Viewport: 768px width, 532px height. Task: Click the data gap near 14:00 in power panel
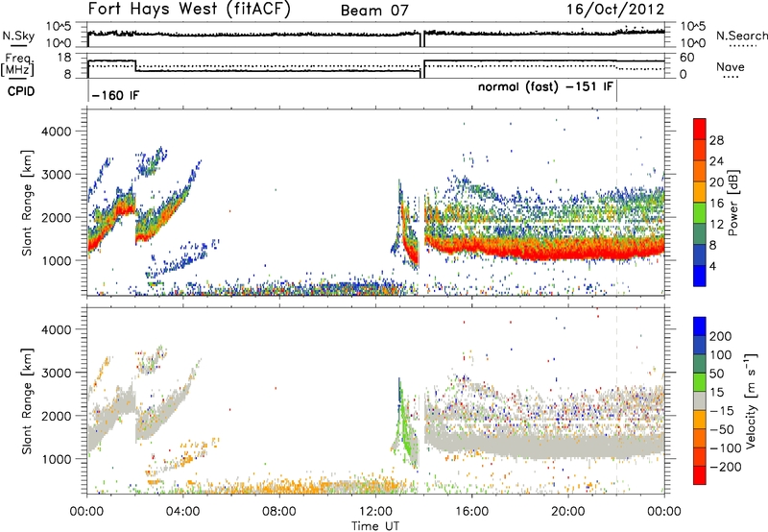point(421,203)
